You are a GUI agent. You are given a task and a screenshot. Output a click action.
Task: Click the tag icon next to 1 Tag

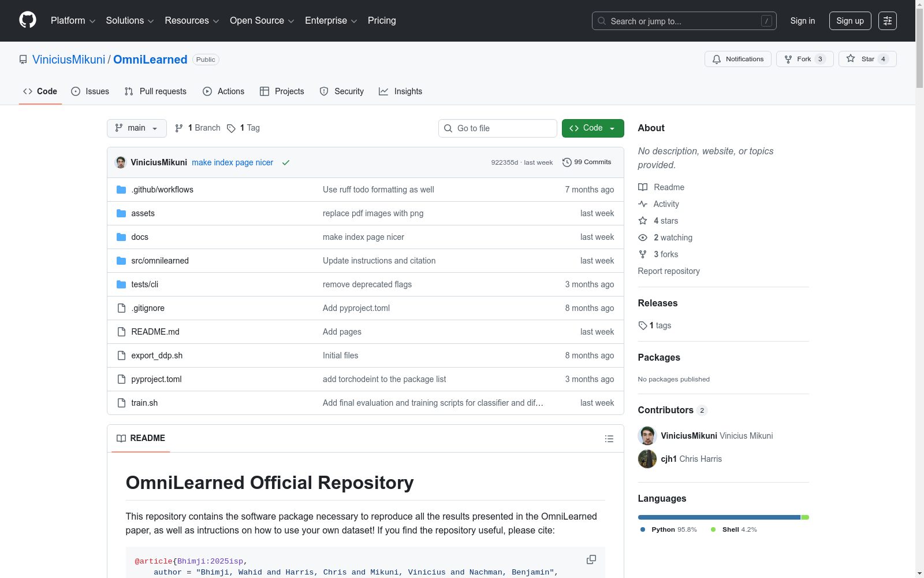(x=231, y=128)
